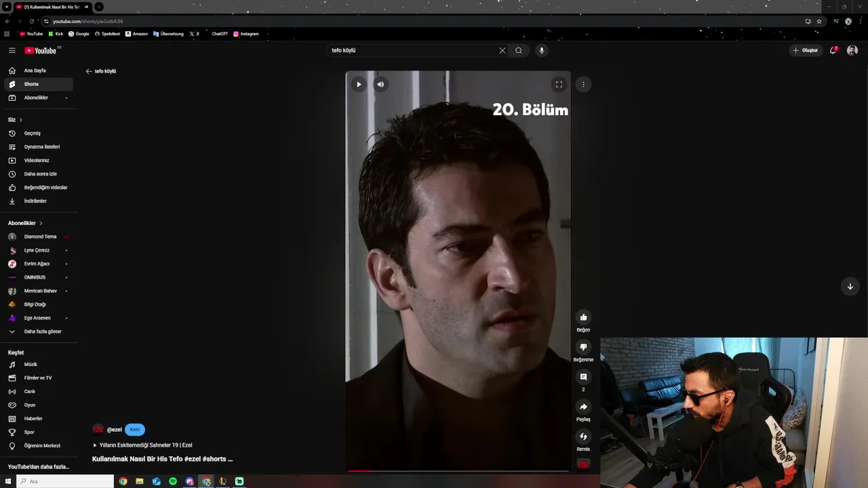Screen dimensions: 868x488
Task: Click the 'tefo köylü' search field
Action: click(x=412, y=50)
